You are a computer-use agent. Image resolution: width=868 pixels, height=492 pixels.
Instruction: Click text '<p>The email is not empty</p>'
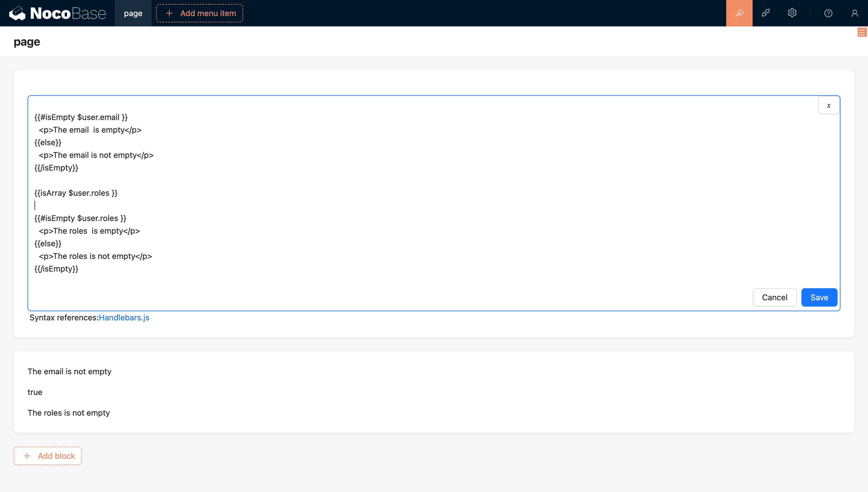(x=96, y=155)
